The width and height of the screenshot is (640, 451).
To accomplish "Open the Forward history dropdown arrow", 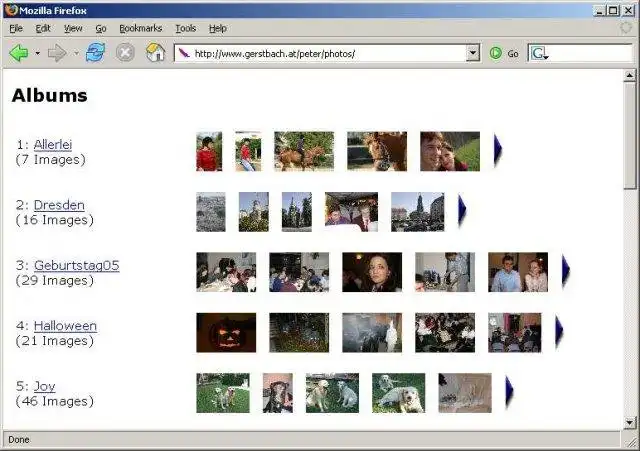I will click(76, 53).
